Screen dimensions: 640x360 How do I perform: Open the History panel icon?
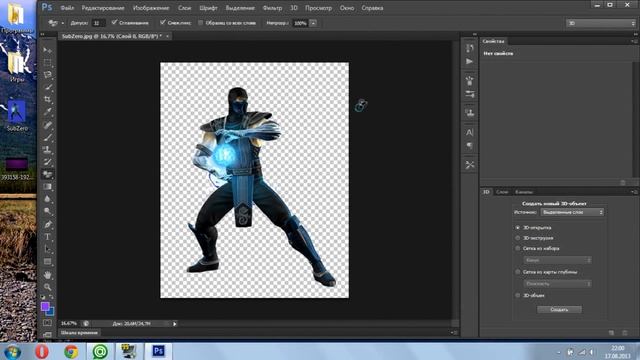click(470, 48)
